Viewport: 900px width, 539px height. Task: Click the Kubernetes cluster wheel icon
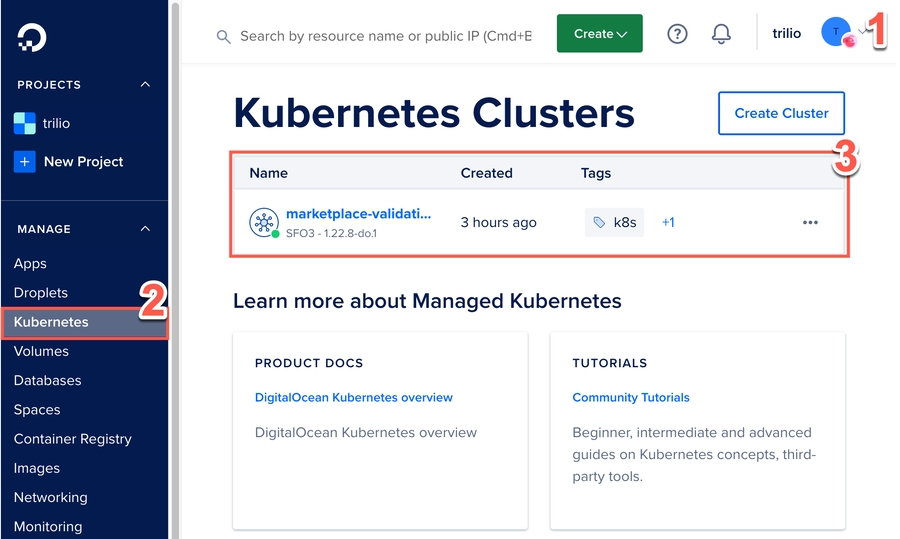(264, 222)
